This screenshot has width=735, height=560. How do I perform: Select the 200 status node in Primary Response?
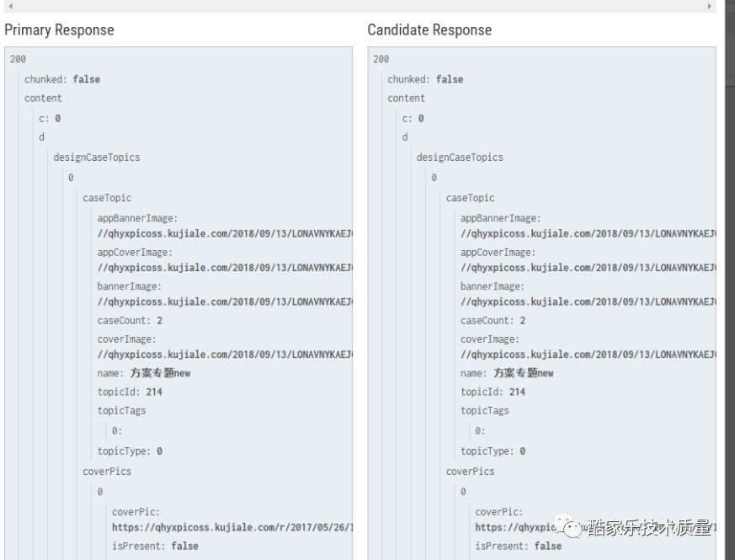coord(18,60)
